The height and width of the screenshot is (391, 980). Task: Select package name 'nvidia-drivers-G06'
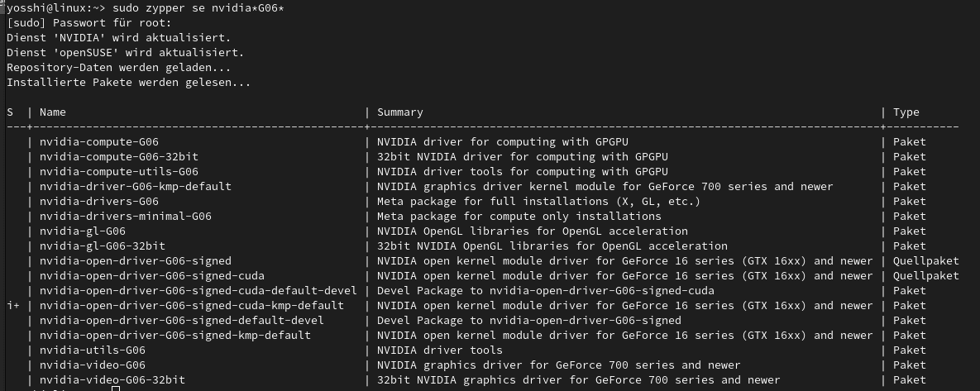(x=98, y=202)
